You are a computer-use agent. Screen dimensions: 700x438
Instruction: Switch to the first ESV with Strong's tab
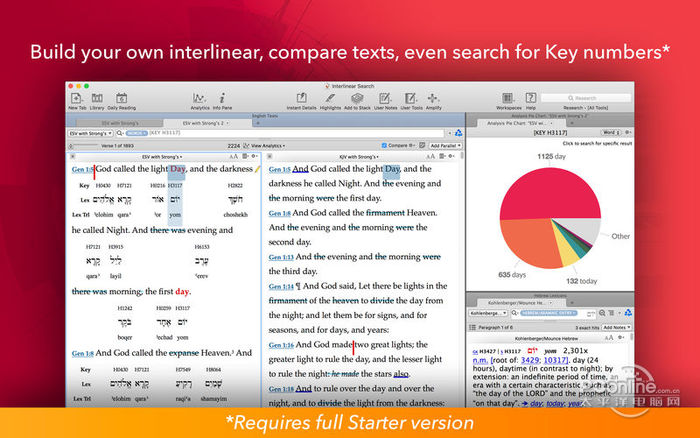tap(119, 123)
